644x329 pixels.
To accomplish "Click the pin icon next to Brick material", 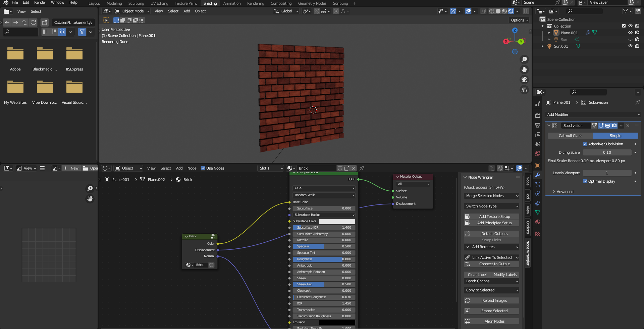I will tap(362, 168).
